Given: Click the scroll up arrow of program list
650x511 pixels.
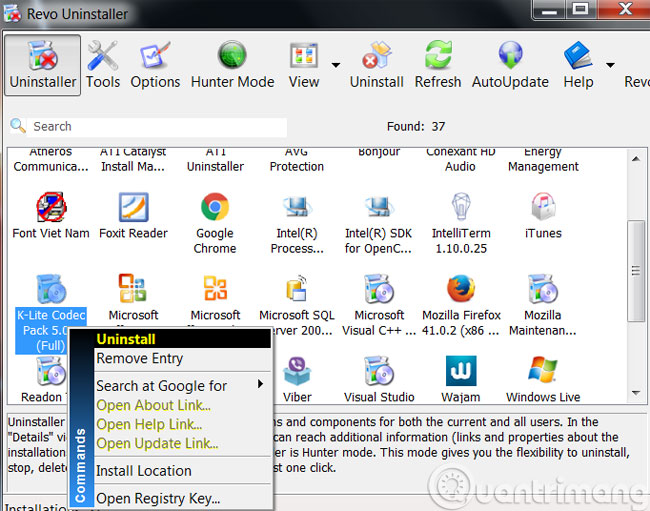Looking at the screenshot, I should tap(636, 159).
